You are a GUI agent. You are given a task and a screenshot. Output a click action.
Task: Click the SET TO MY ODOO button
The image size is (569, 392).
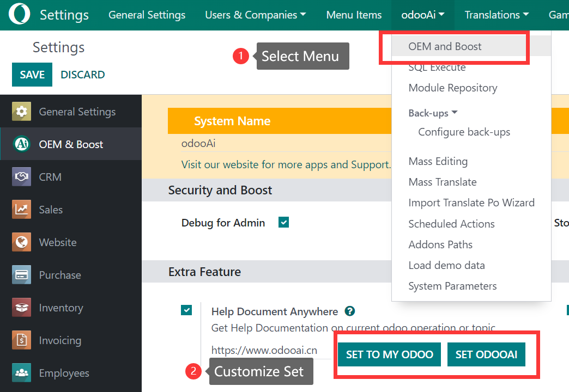click(x=389, y=354)
